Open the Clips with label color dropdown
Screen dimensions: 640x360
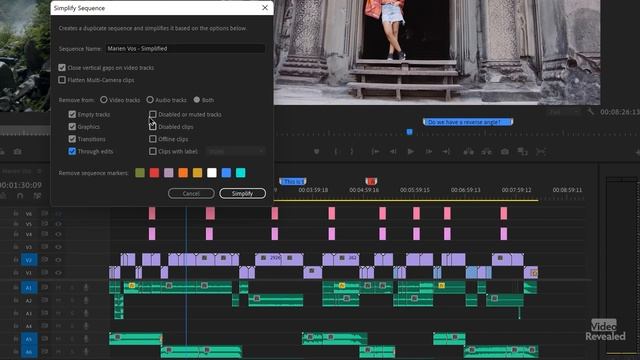coord(236,151)
